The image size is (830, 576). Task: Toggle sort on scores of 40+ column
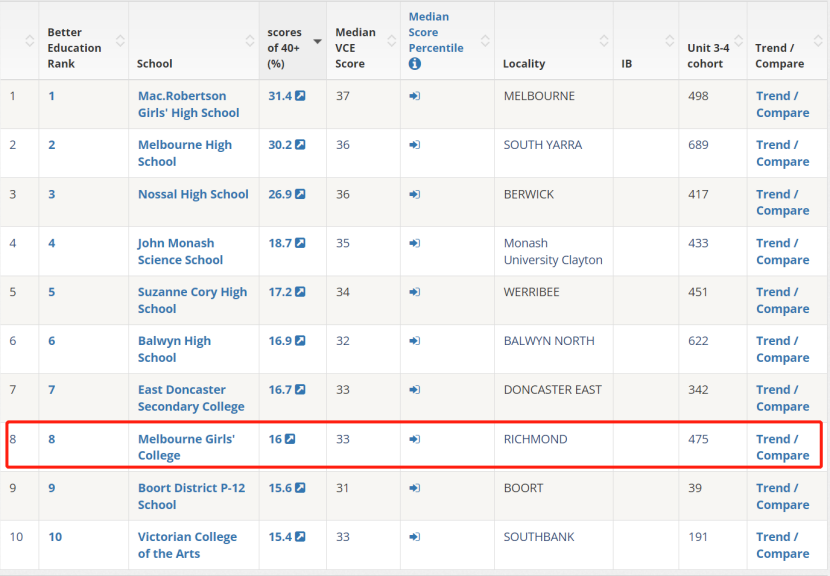[318, 41]
